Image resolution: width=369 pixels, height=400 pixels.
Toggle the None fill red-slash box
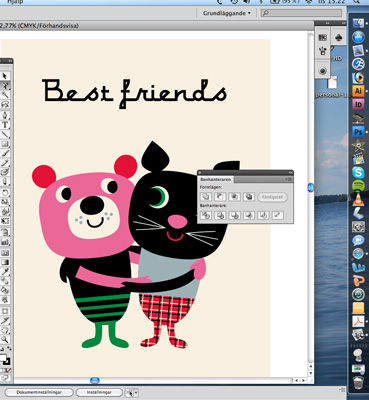click(x=9, y=370)
